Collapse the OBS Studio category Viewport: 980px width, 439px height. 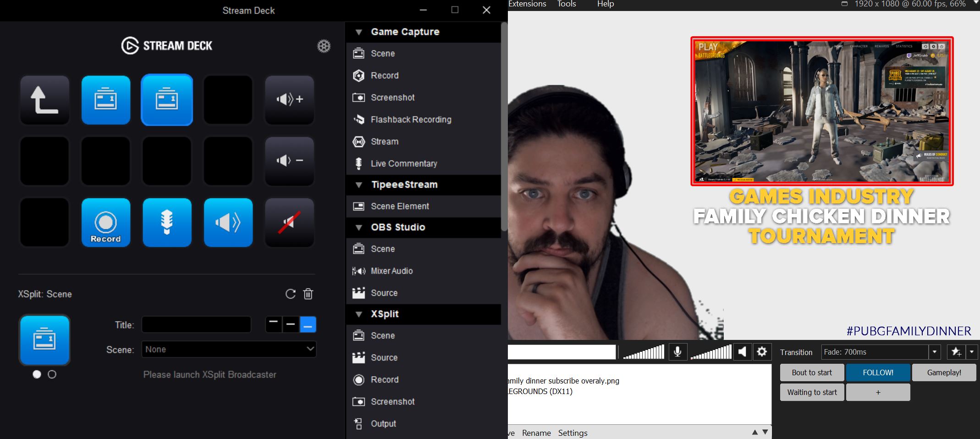359,228
